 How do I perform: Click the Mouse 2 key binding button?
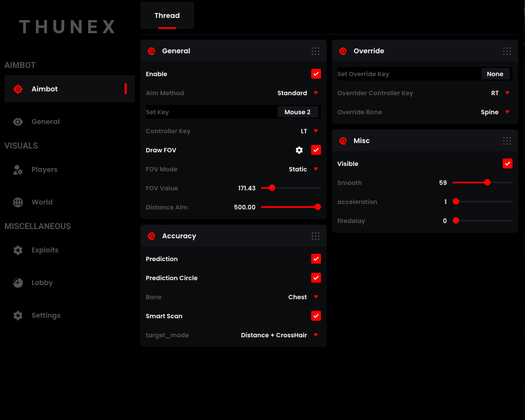coord(297,112)
